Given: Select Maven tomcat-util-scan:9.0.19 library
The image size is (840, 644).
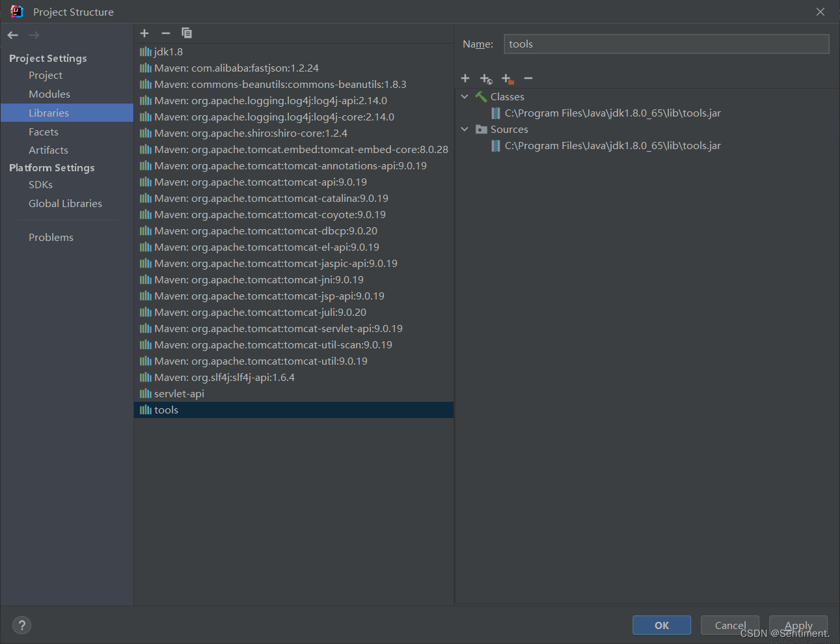Looking at the screenshot, I should [293, 344].
